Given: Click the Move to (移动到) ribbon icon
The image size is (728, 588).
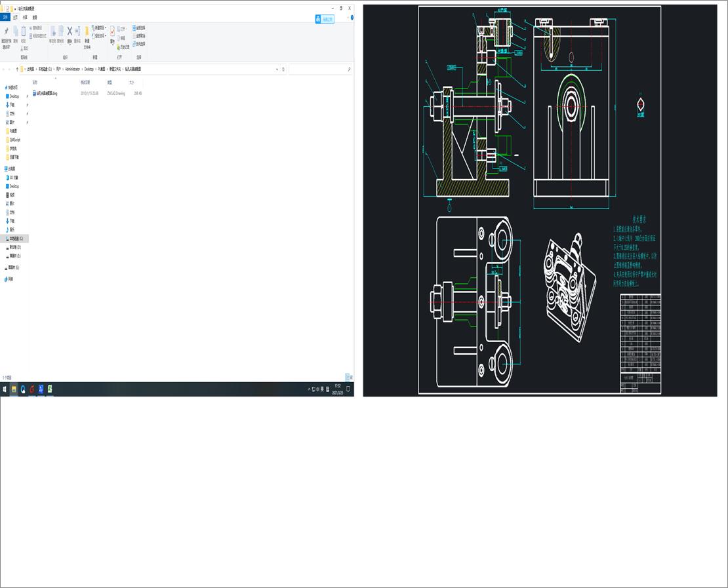Looking at the screenshot, I should [53, 31].
